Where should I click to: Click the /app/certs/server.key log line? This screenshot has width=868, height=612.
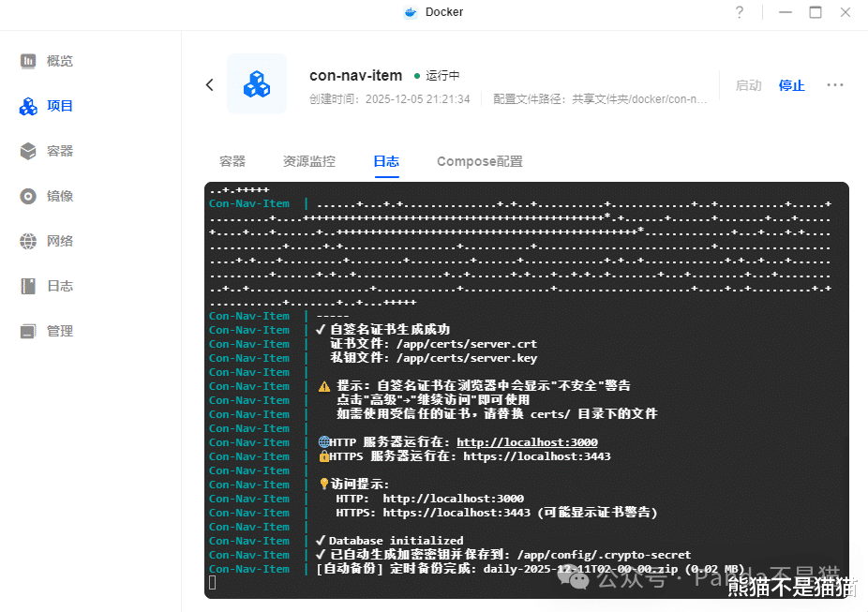click(x=433, y=358)
